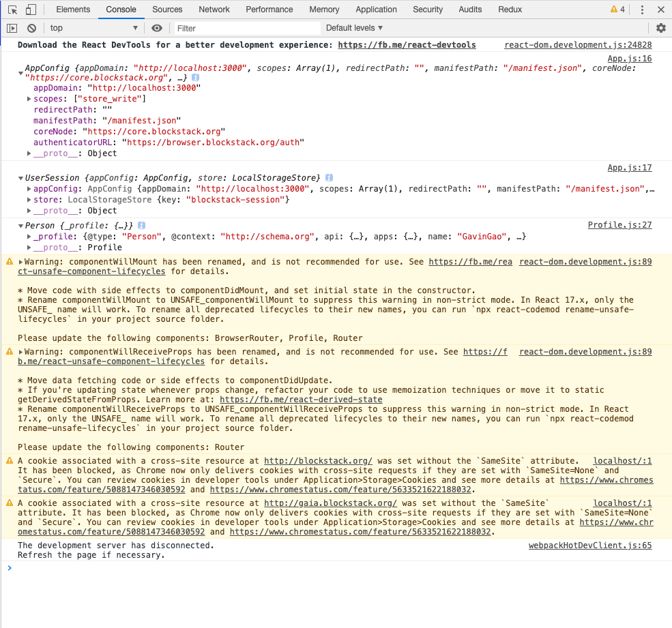This screenshot has width=672, height=628.
Task: Expand __proto__ Object under AppConfig authenticatorURL
Action: pyautogui.click(x=29, y=153)
